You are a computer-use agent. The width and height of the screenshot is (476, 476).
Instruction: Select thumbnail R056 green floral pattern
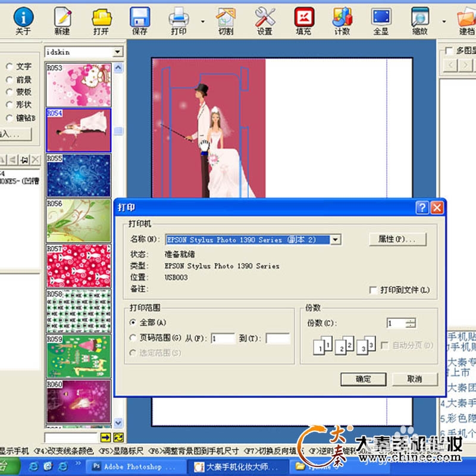[x=79, y=220]
